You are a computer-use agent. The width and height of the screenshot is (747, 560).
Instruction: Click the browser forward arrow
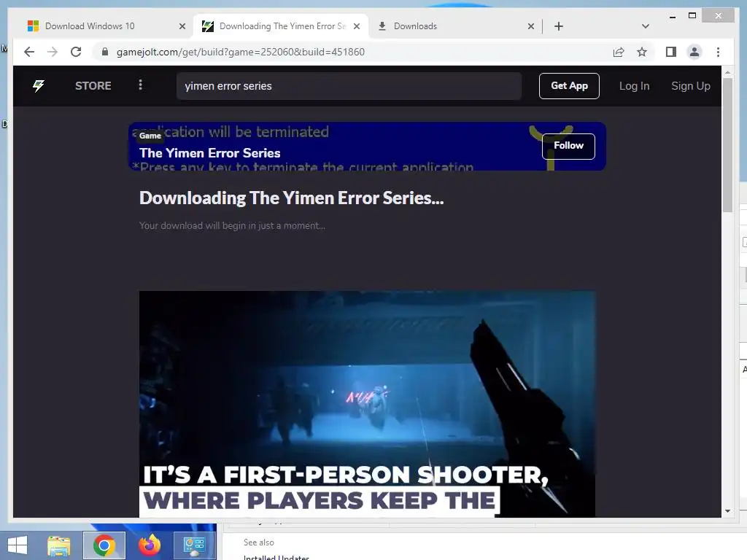[x=53, y=52]
